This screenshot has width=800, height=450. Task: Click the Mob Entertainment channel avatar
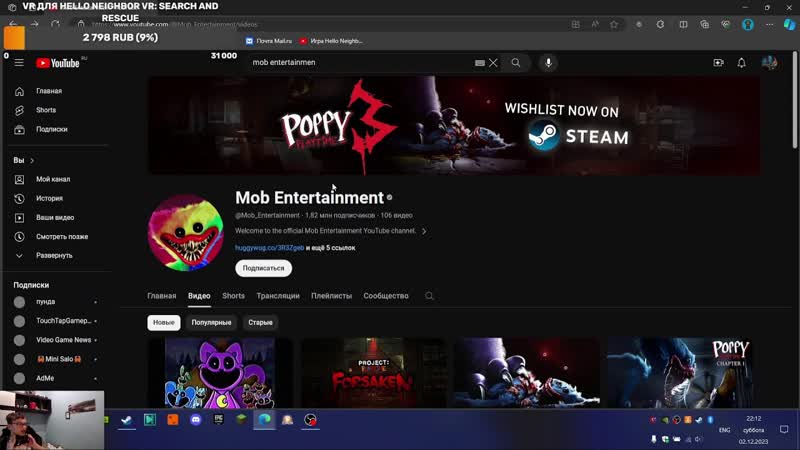coord(186,232)
